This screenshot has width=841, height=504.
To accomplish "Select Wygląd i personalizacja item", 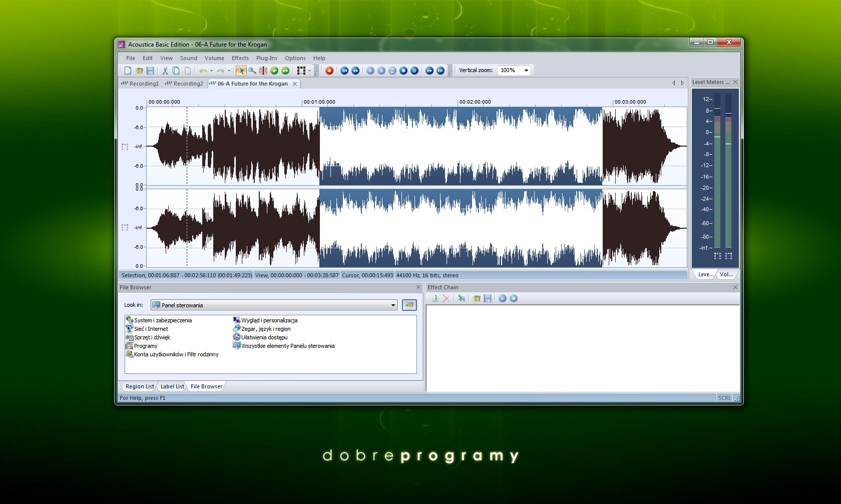I will click(x=265, y=320).
